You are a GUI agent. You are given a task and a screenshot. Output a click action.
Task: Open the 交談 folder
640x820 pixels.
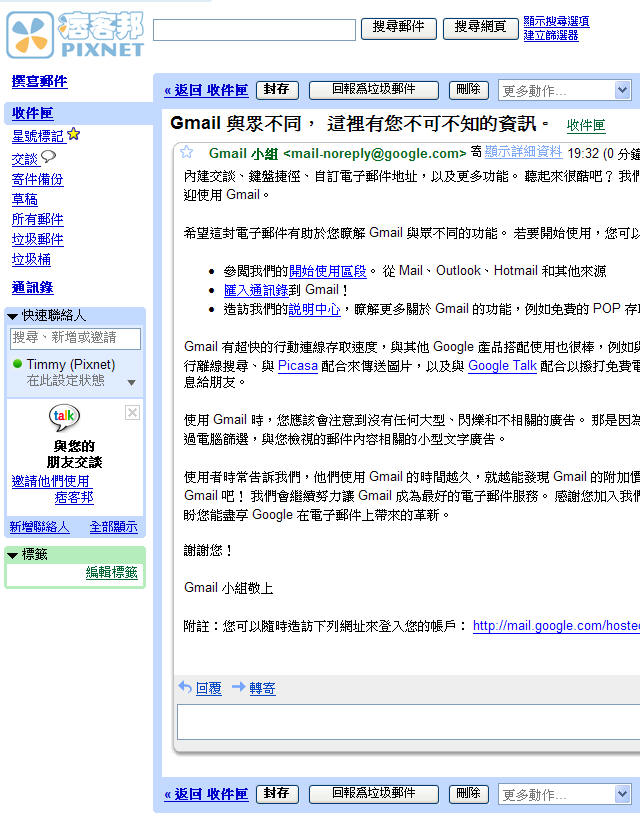click(x=25, y=158)
